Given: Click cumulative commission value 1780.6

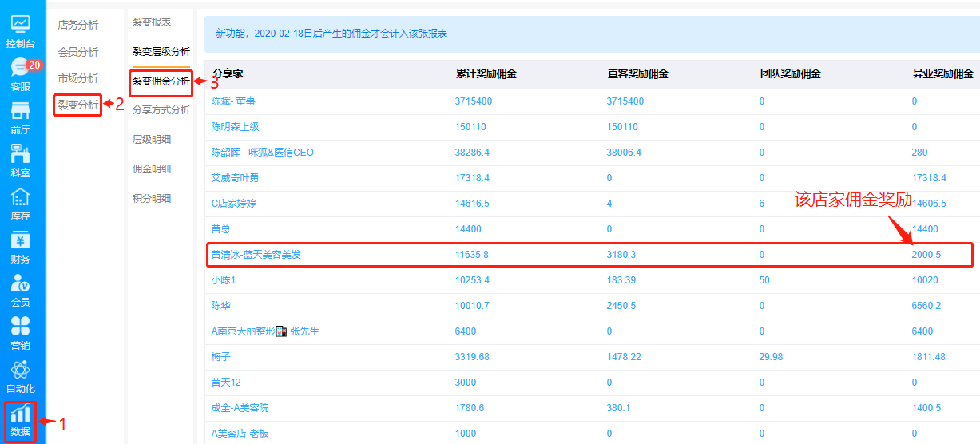Looking at the screenshot, I should [x=470, y=408].
